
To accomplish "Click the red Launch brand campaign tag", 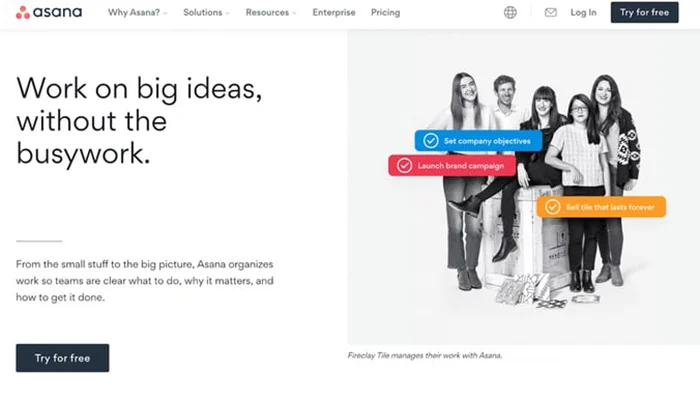I will (452, 166).
